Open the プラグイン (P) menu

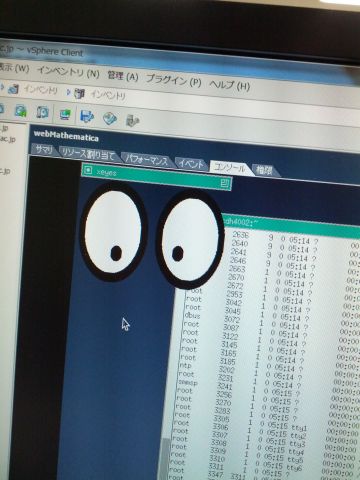click(x=173, y=80)
